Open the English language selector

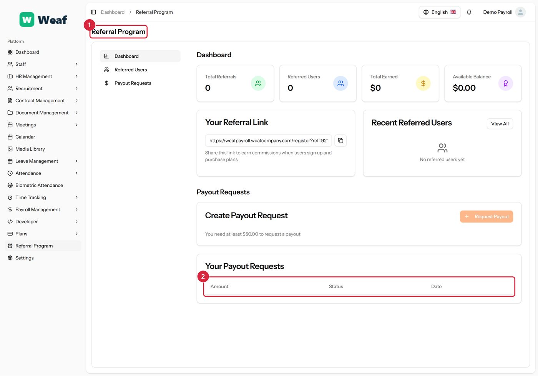pos(439,12)
